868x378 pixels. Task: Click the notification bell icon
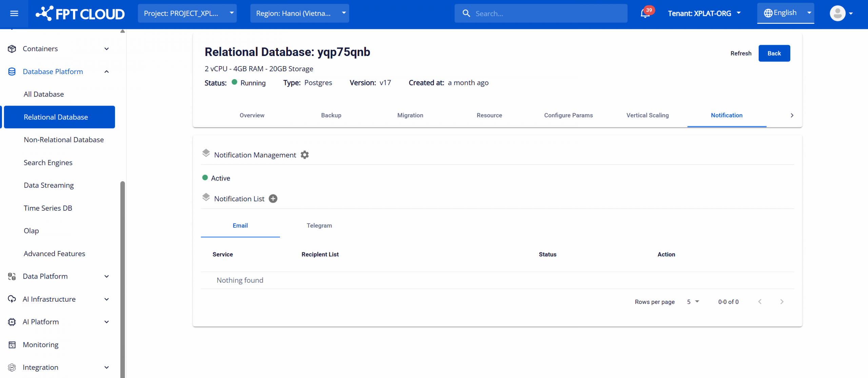pos(645,14)
